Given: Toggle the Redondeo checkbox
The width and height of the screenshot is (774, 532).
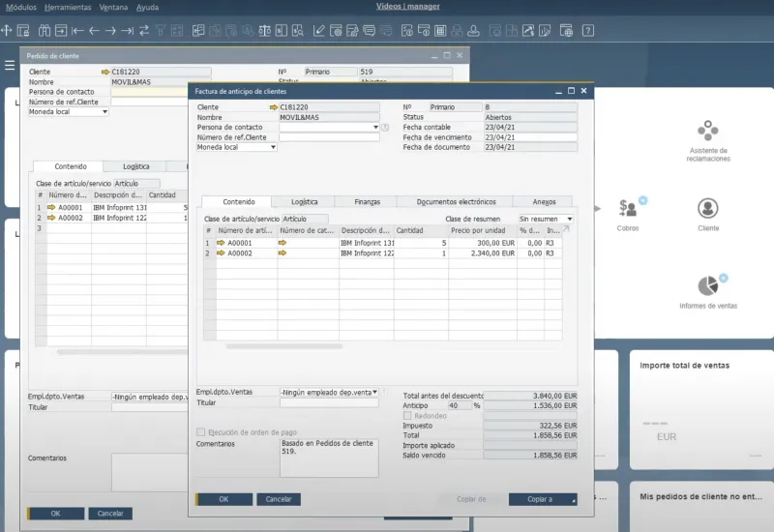Looking at the screenshot, I should 407,416.
